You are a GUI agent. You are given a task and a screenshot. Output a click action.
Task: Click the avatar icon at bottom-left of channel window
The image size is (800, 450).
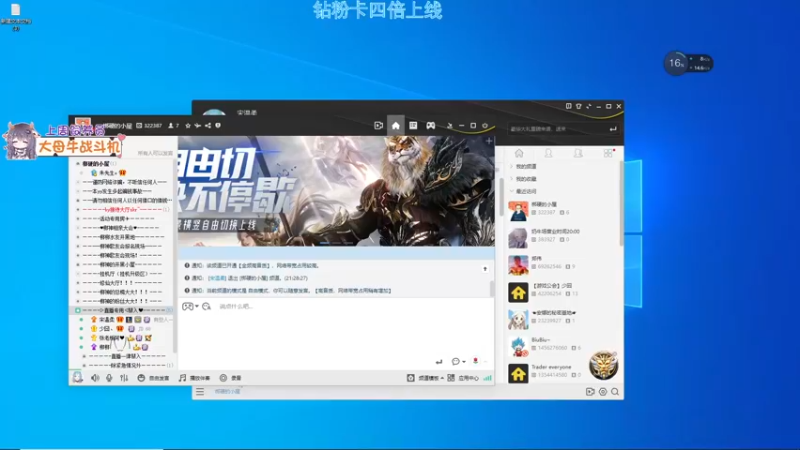[78, 378]
